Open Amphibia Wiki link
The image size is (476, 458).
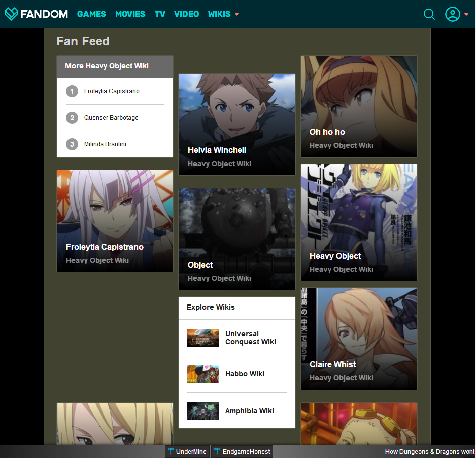249,411
